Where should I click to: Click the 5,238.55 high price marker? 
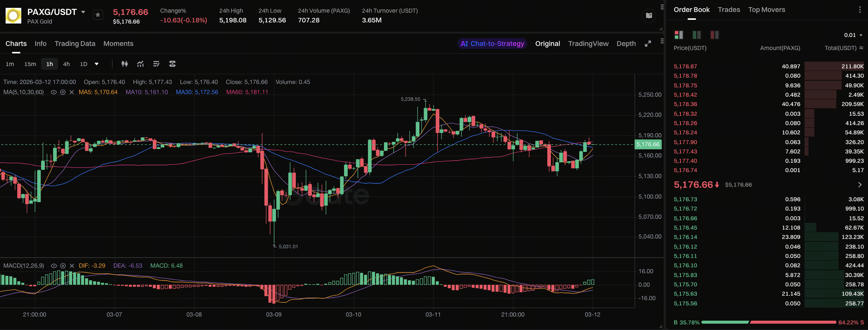point(410,99)
